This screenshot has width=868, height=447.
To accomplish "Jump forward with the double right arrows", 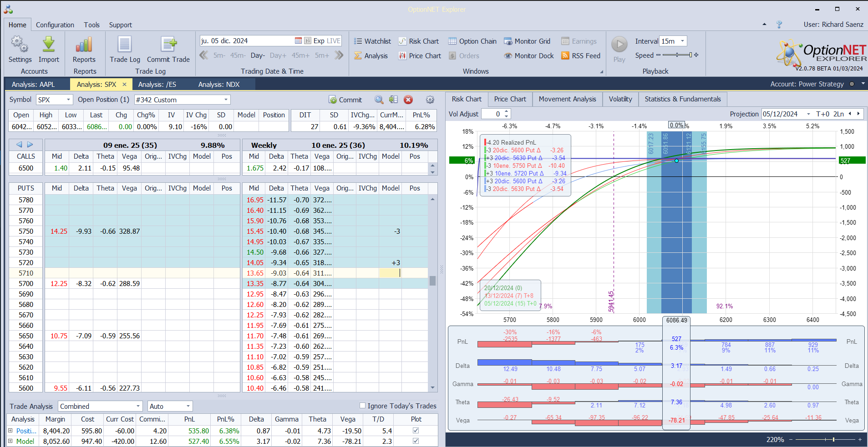I will coord(339,55).
